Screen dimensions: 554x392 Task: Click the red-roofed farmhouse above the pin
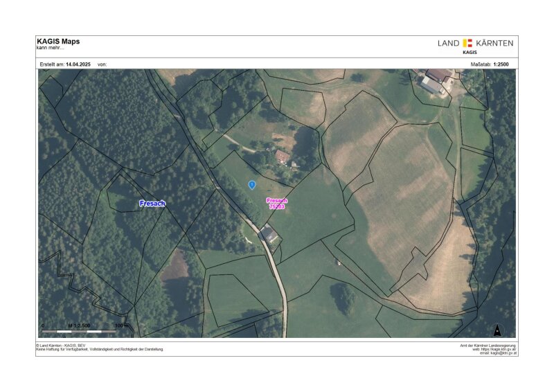tap(282, 157)
